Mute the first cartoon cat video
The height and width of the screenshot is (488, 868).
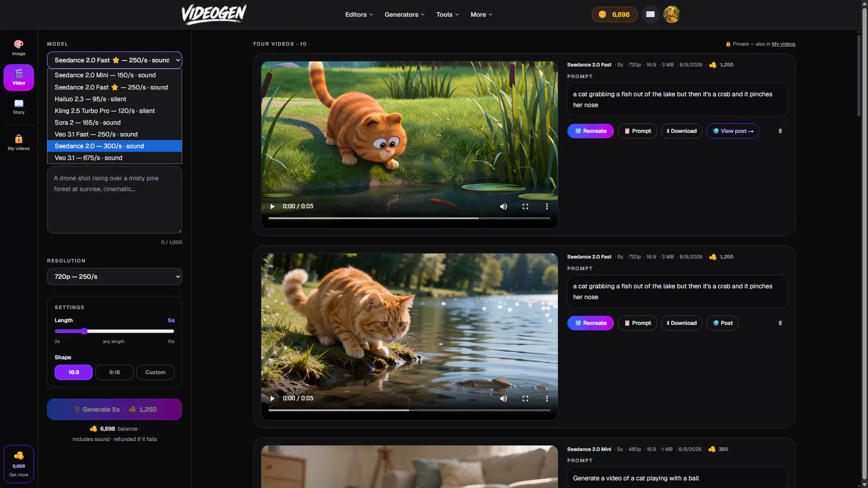pyautogui.click(x=503, y=206)
